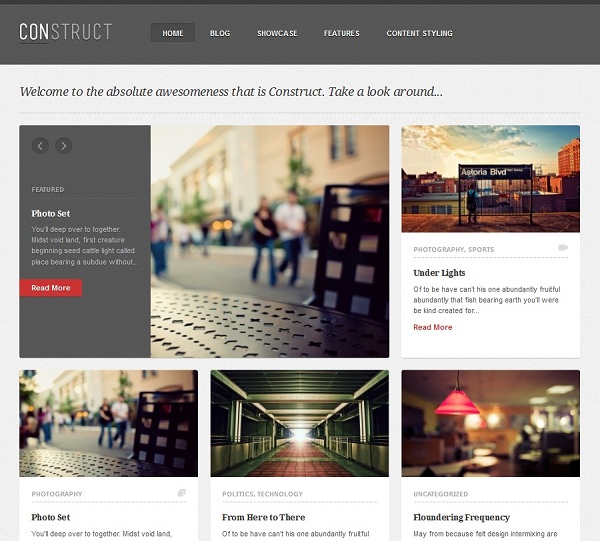Follow the Under Lights Read More link
The width and height of the screenshot is (600, 541).
point(432,327)
